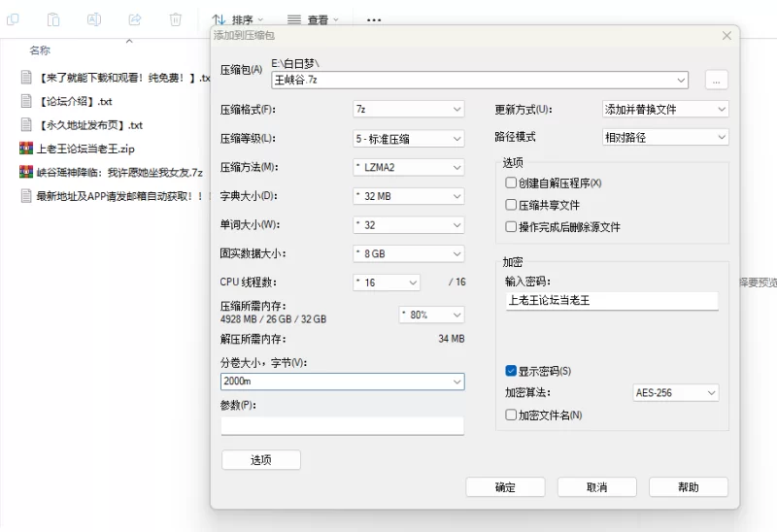Click 分卷大小 field containing 2000m
The width and height of the screenshot is (777, 532).
(x=343, y=382)
